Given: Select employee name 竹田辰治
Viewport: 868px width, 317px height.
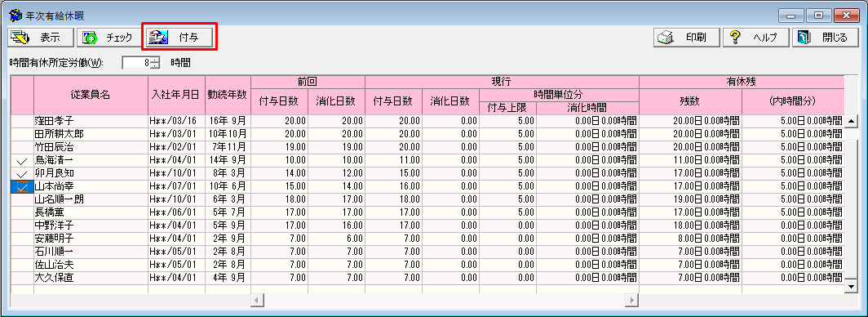Looking at the screenshot, I should (x=91, y=147).
